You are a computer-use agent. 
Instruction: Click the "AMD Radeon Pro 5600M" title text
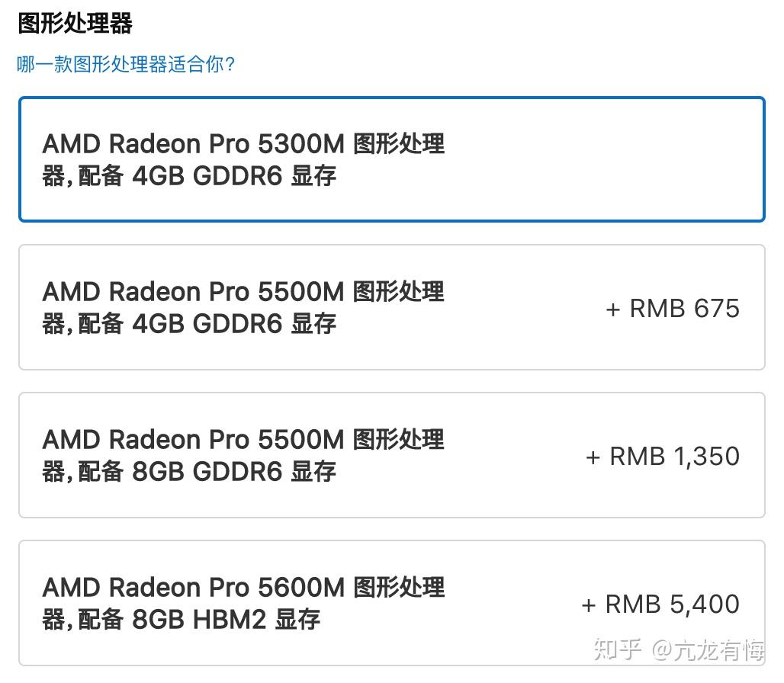click(194, 588)
